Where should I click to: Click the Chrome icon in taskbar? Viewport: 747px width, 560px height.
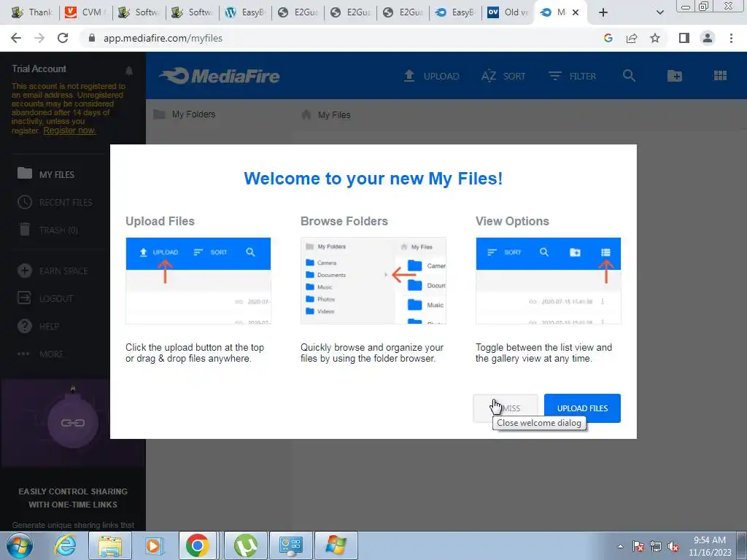198,545
